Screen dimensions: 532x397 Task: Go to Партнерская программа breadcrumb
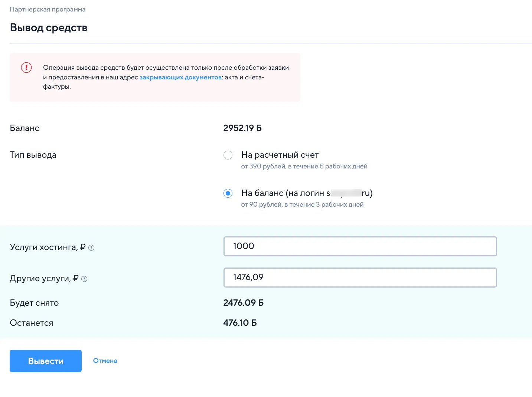pyautogui.click(x=48, y=9)
